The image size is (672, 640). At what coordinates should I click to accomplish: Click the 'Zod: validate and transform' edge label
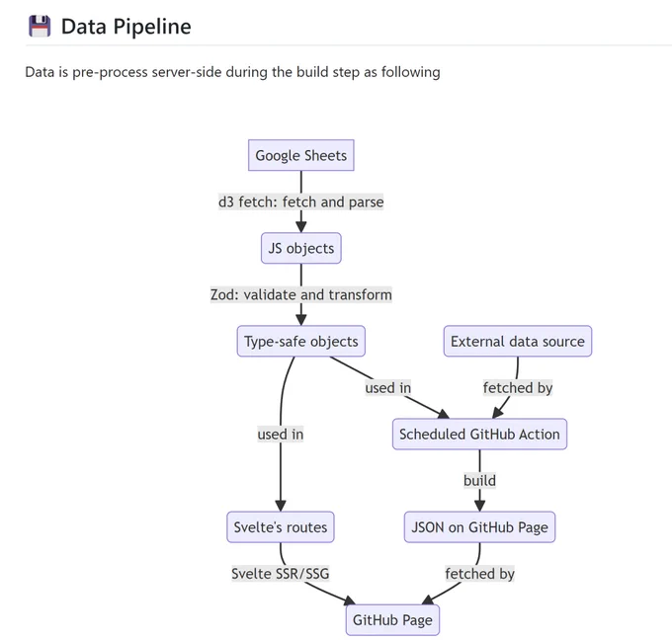(x=300, y=294)
